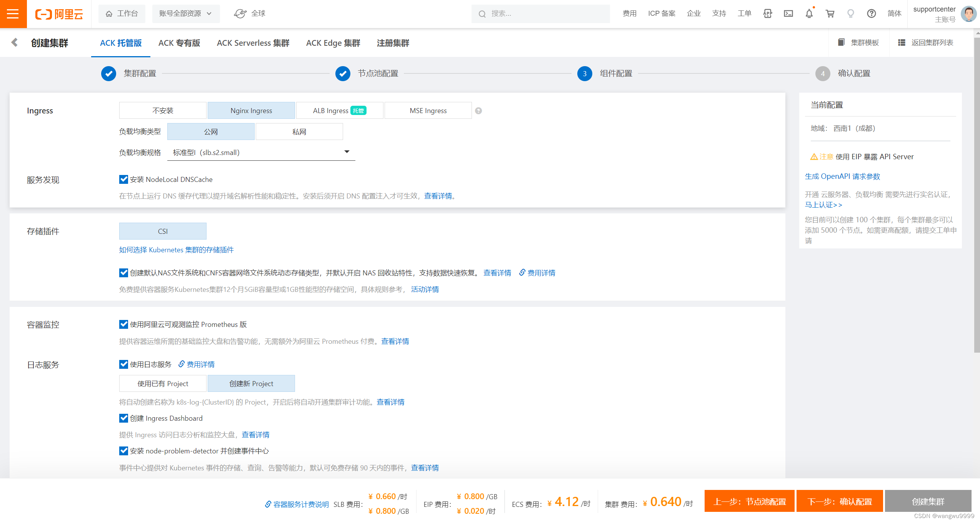The image size is (980, 523).
Task: Uncheck 安装 NodeLocal DNSCache
Action: [x=123, y=179]
